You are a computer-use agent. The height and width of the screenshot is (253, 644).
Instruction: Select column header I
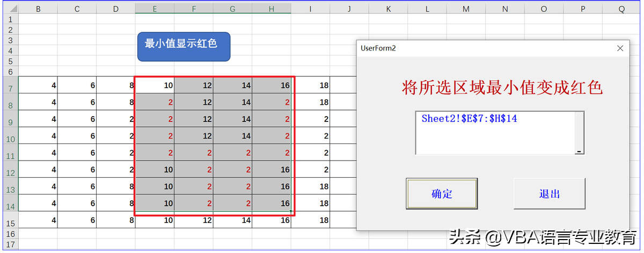point(311,9)
